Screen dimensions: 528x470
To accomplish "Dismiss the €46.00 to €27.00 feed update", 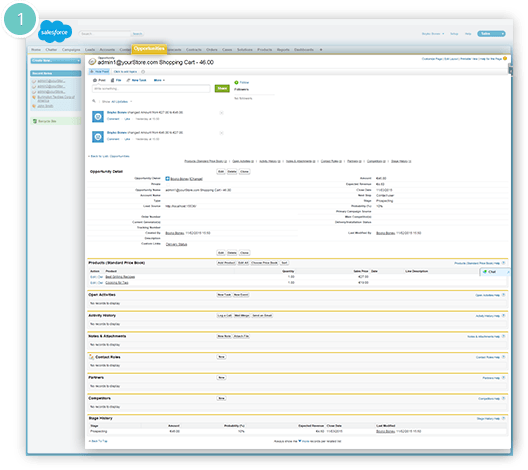I will coord(222,133).
